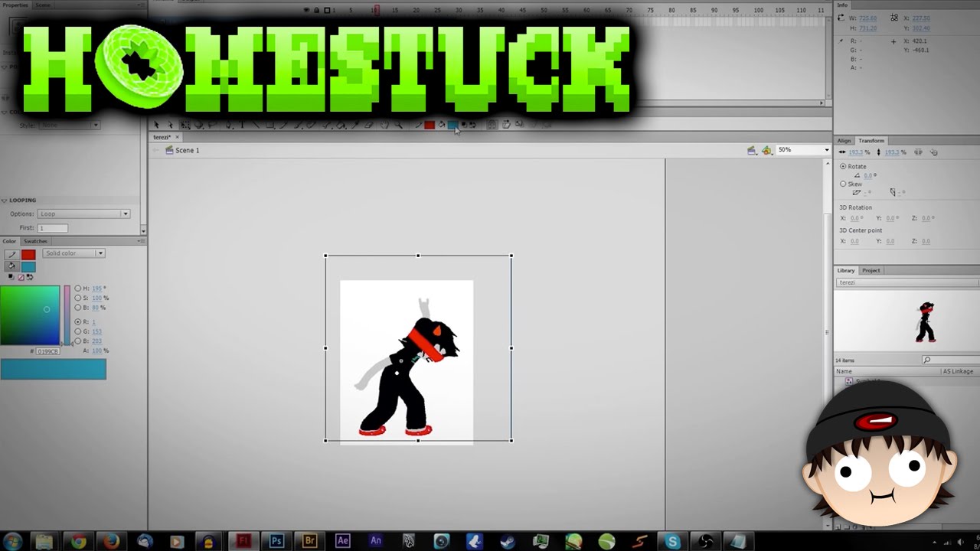Click the paint bucket fill icon in Color panel
This screenshot has width=980, height=551.
(12, 266)
